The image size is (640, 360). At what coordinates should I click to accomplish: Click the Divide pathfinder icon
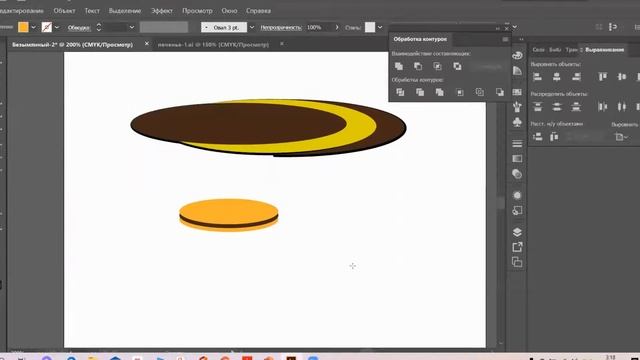click(x=400, y=92)
